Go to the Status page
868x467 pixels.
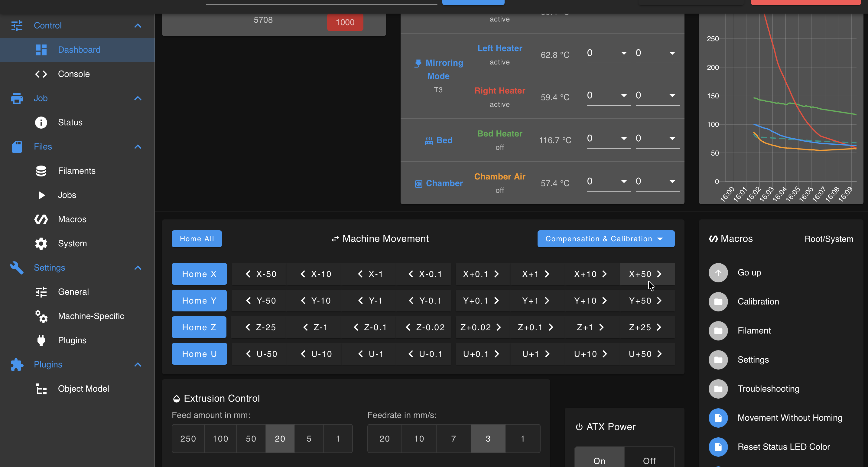(77, 122)
